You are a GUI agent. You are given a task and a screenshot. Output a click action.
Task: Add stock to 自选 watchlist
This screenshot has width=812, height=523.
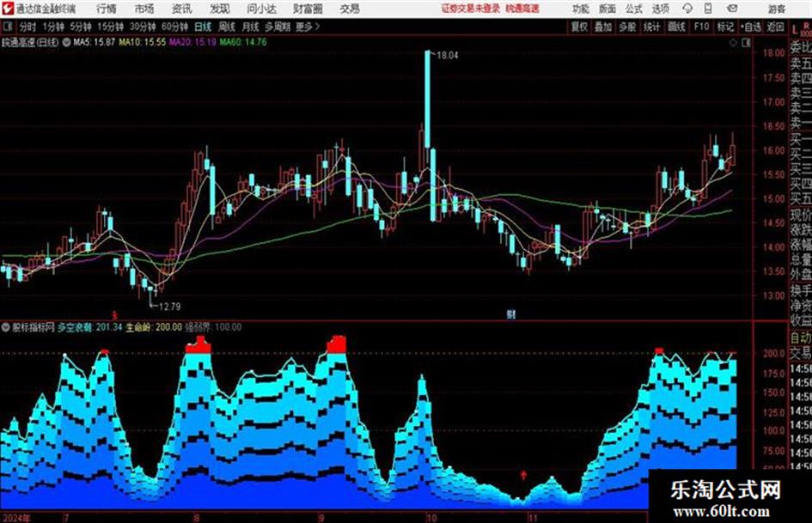tap(750, 27)
